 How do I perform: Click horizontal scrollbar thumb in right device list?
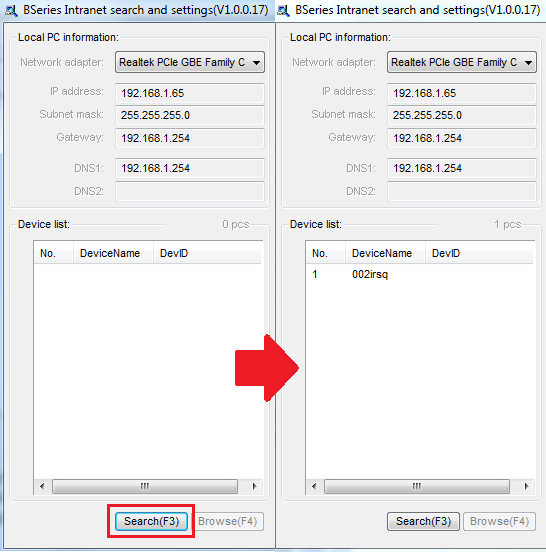[417, 487]
